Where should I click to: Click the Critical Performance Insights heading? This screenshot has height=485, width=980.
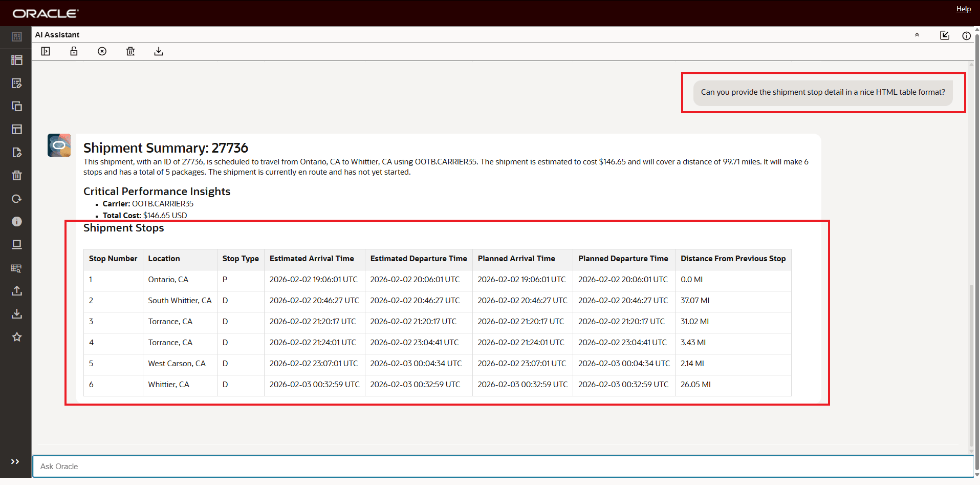pos(157,192)
